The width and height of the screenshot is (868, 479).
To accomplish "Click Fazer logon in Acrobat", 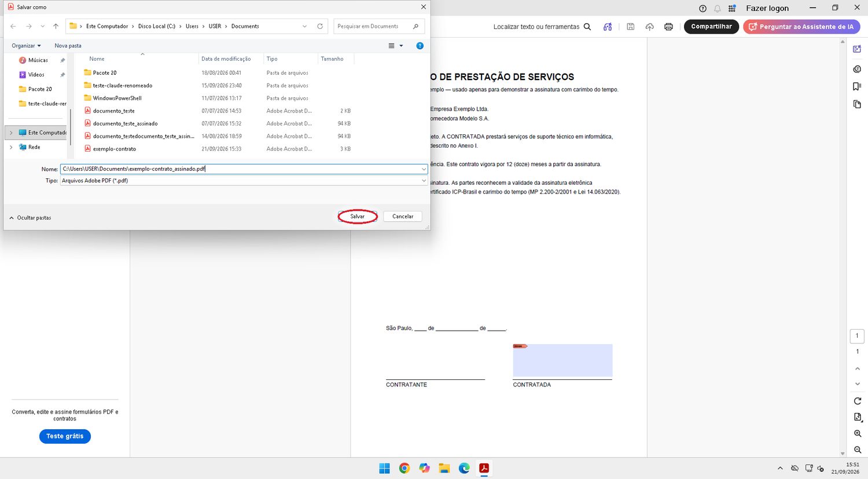I will [x=767, y=8].
